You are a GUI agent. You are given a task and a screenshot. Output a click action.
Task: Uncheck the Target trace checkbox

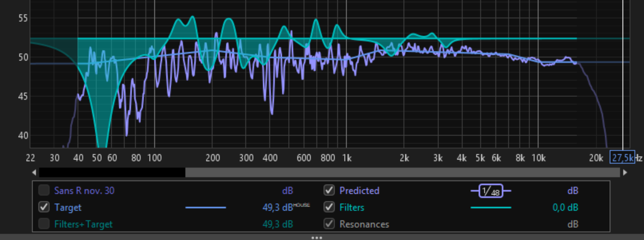pos(44,208)
